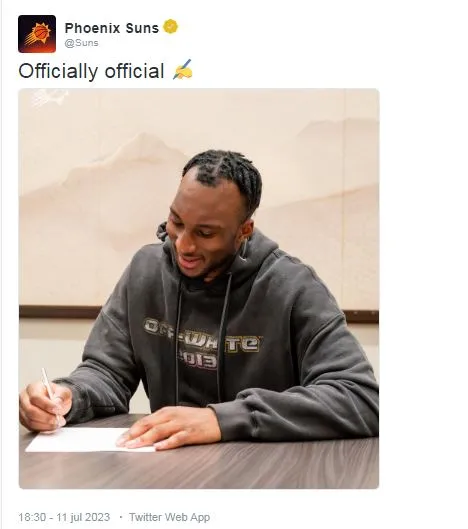The image size is (468, 529).
Task: Click the 18:30 timestamp
Action: coord(32,517)
